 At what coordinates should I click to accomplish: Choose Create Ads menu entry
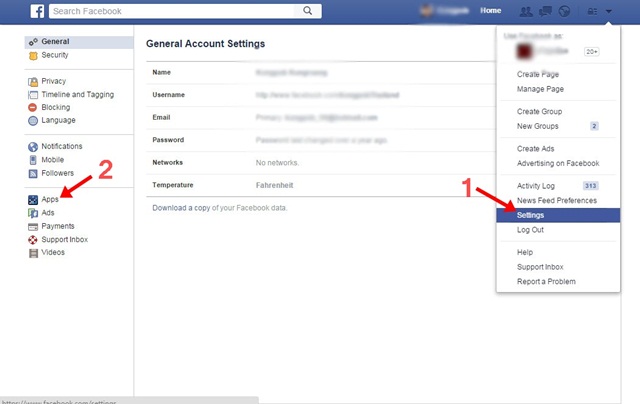pos(536,149)
